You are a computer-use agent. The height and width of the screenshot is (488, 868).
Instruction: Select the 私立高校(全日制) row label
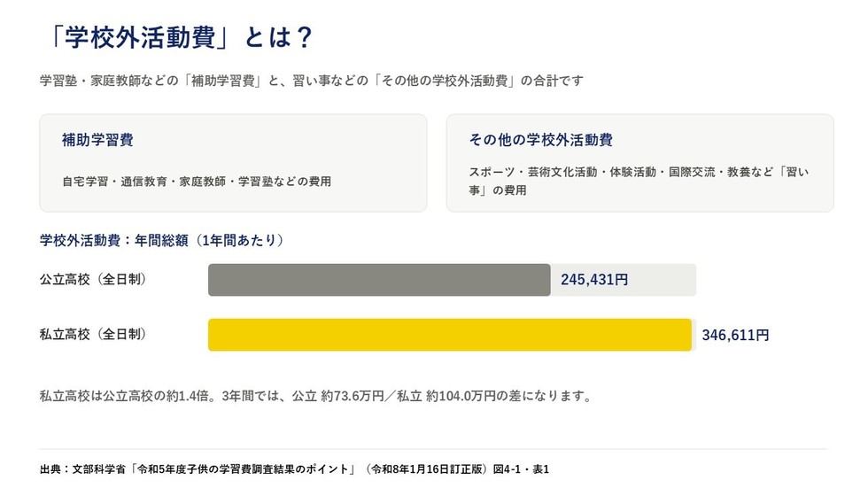94,334
